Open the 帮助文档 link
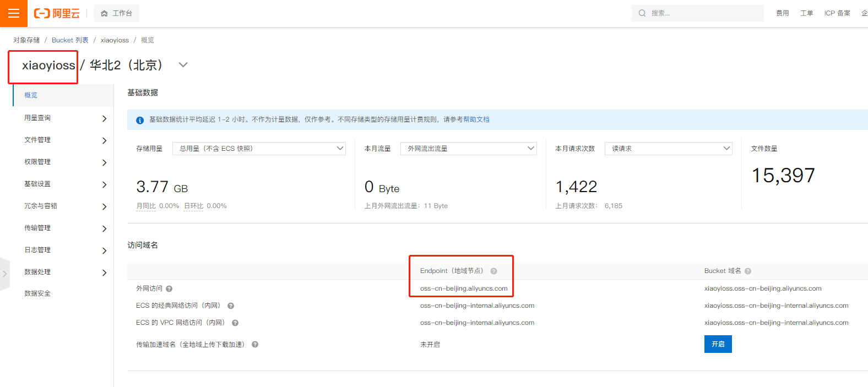Image resolution: width=868 pixels, height=387 pixels. pyautogui.click(x=476, y=119)
